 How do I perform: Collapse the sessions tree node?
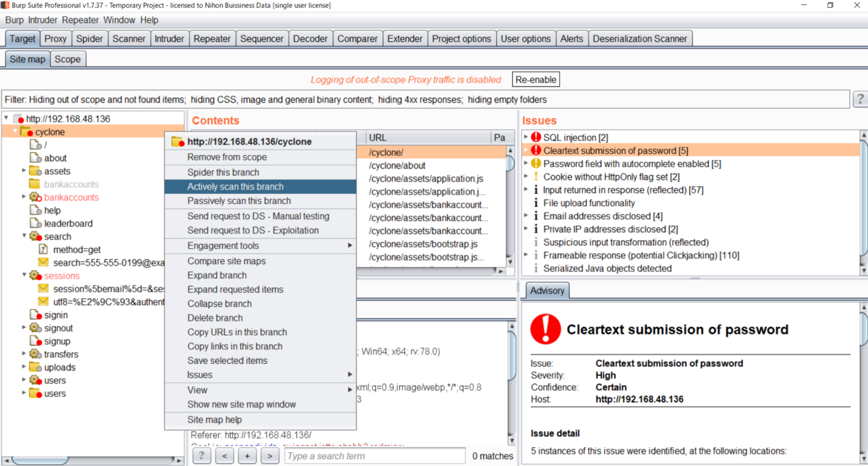pyautogui.click(x=24, y=276)
